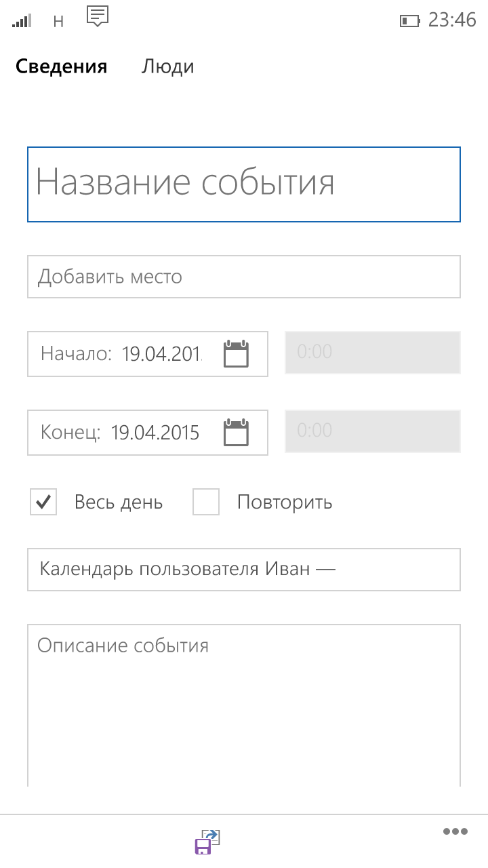Select calendar dropdown Календарь пользователя Иван
Viewport: 488px width, 868px height.
pos(244,570)
